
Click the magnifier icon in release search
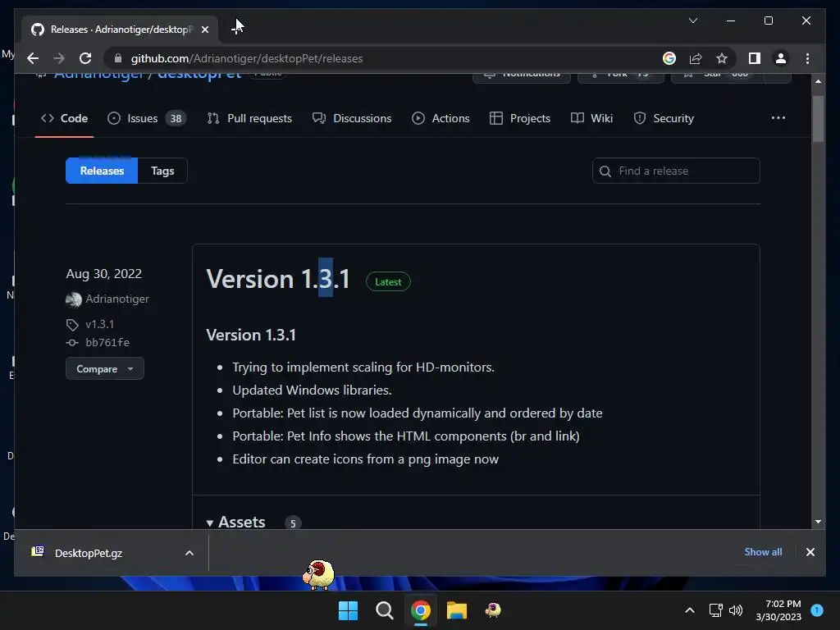[x=605, y=171]
